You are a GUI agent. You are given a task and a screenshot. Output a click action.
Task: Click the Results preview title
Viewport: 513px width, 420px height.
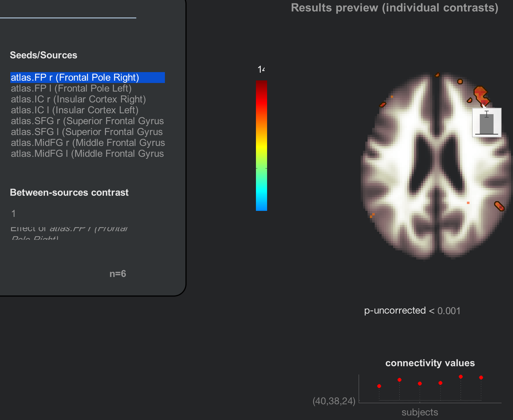tap(394, 8)
